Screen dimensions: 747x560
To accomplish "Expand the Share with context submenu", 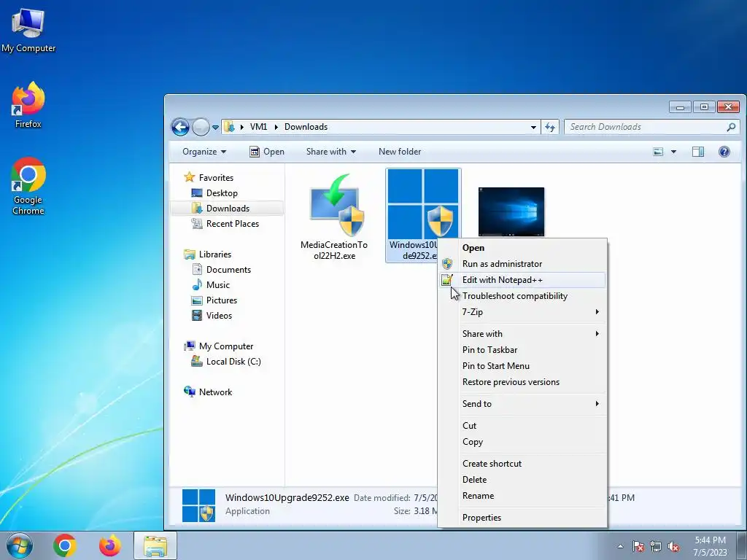I will point(522,334).
